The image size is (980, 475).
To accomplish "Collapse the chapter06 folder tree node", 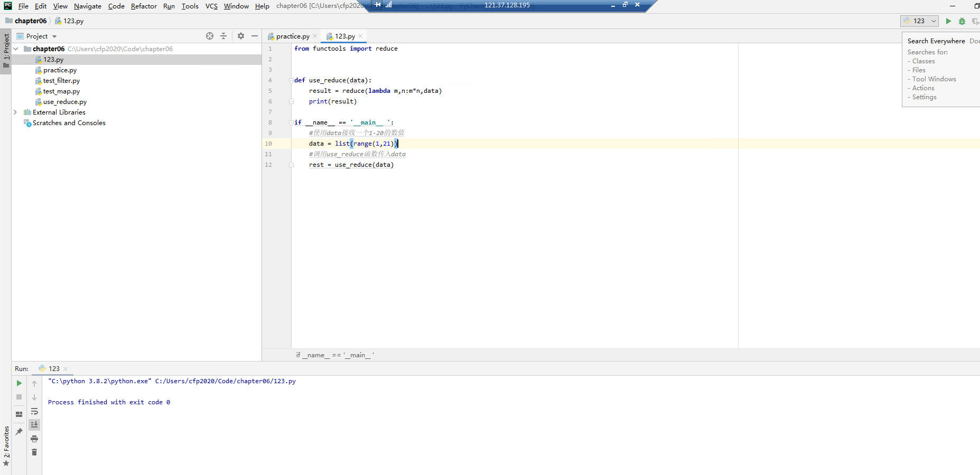I will pos(16,49).
